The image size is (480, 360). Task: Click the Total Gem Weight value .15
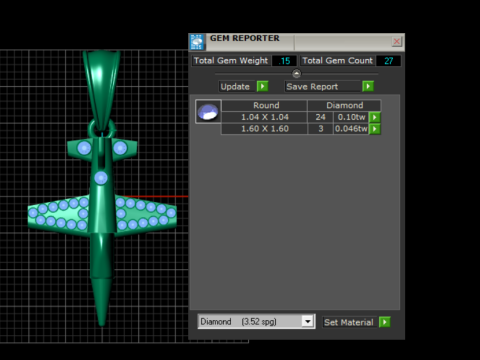[284, 61]
